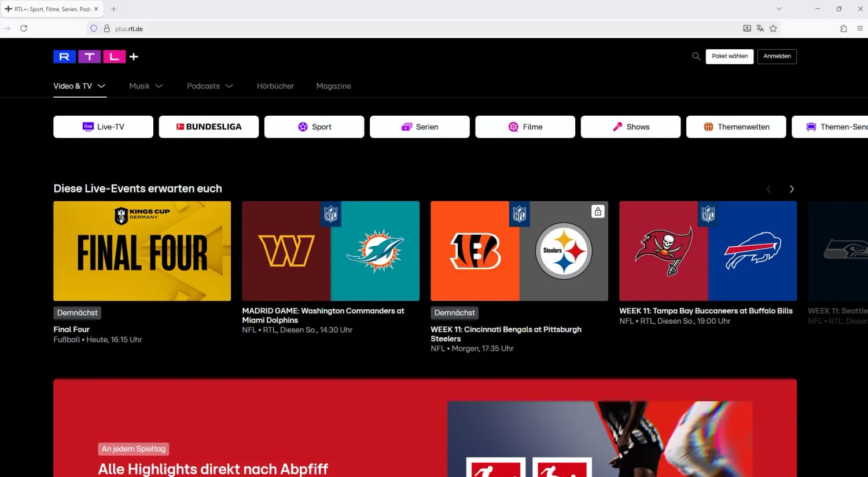Open Serien via the series icon
Viewport: 868px width, 477px height.
tap(407, 127)
